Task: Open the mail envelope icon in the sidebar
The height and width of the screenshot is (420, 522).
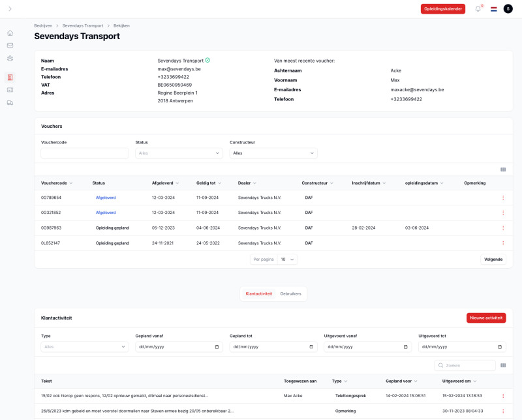Action: (x=10, y=46)
